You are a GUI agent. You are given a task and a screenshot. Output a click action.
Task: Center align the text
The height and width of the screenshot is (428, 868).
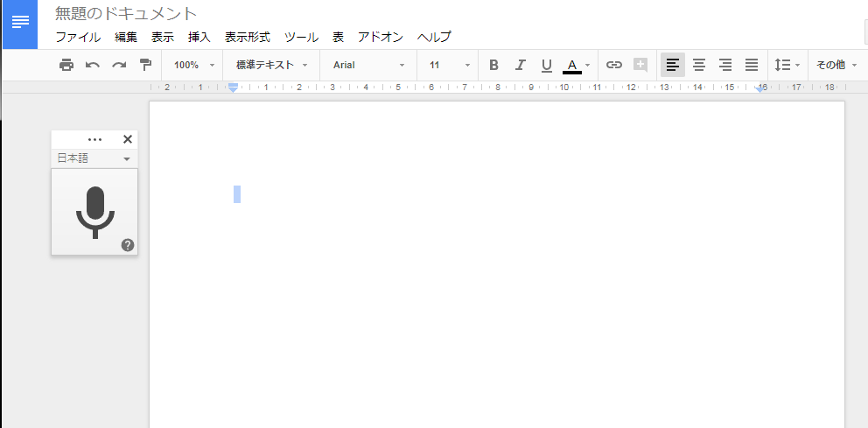(699, 65)
